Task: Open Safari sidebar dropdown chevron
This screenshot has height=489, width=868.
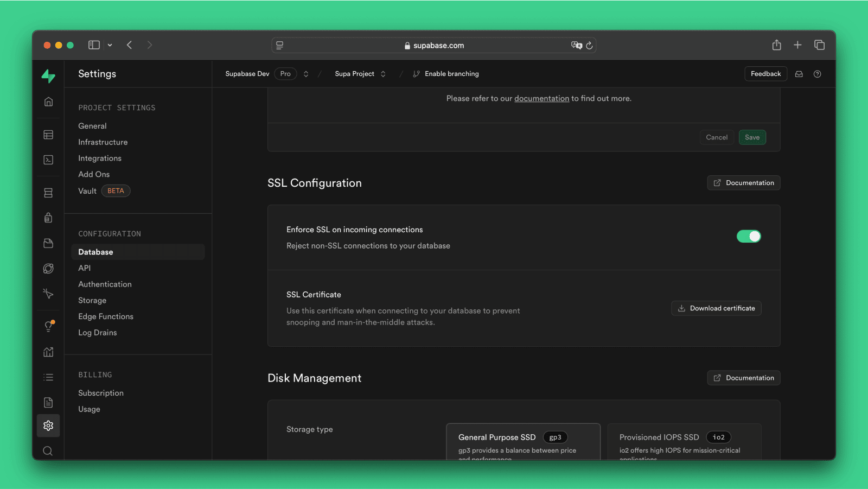Action: (x=110, y=45)
